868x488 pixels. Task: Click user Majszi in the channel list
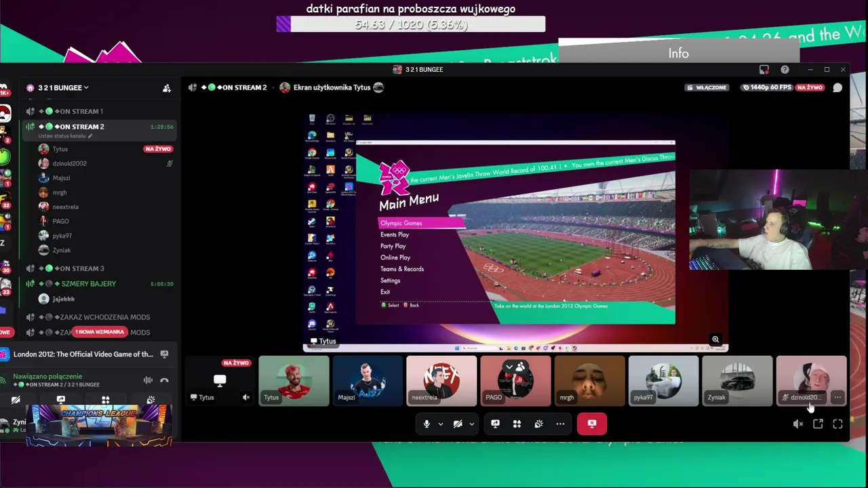click(61, 178)
